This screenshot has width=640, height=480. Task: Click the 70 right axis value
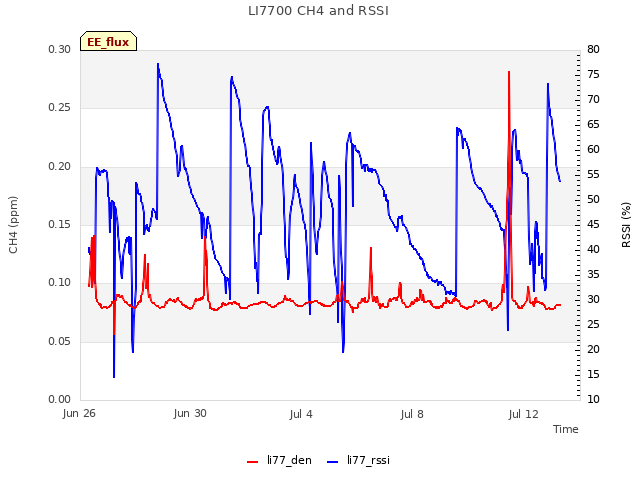click(593, 100)
